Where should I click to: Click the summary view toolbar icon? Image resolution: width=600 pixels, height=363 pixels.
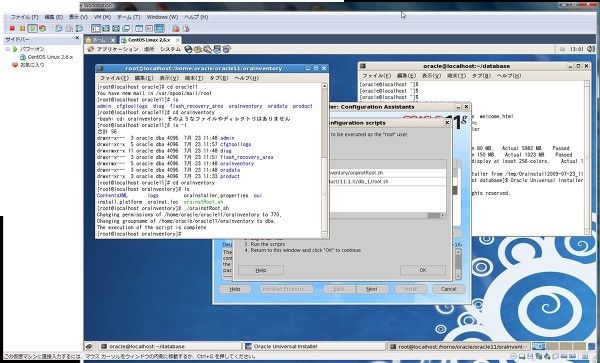point(139,28)
